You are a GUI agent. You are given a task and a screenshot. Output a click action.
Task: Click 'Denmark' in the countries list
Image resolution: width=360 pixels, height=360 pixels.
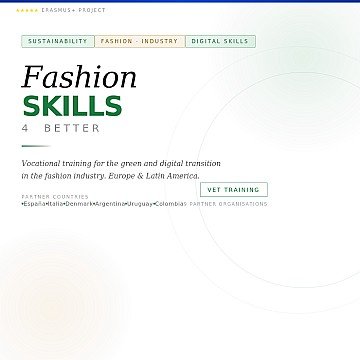79,204
